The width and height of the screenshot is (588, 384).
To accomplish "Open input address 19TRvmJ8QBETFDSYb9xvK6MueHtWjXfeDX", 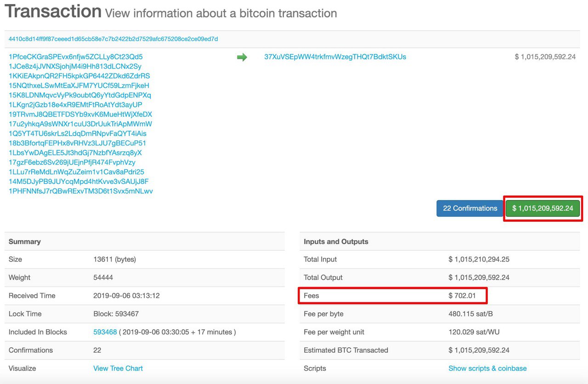I will (x=80, y=115).
